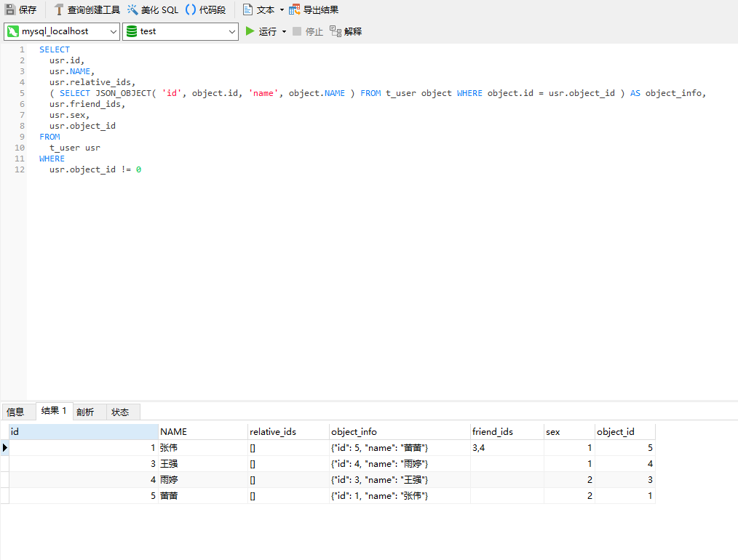Click the Save (保存) disk icon
Screen dimensions: 738x560
[x=10, y=9]
